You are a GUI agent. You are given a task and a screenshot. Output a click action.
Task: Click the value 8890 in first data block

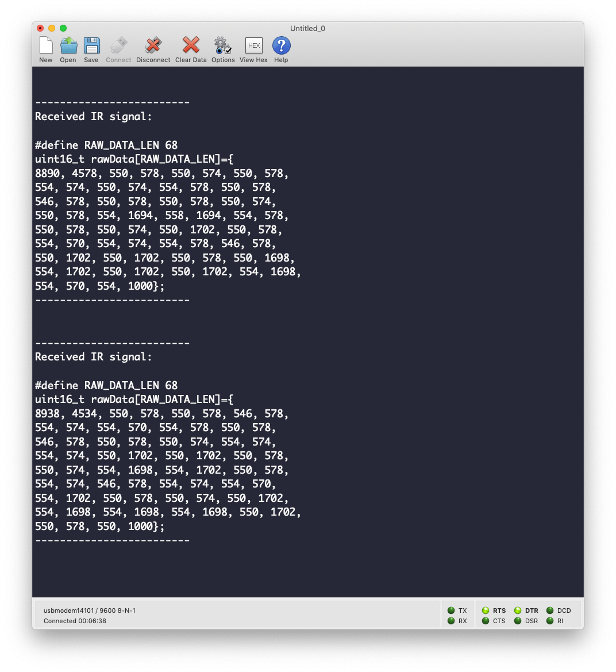pyautogui.click(x=47, y=173)
